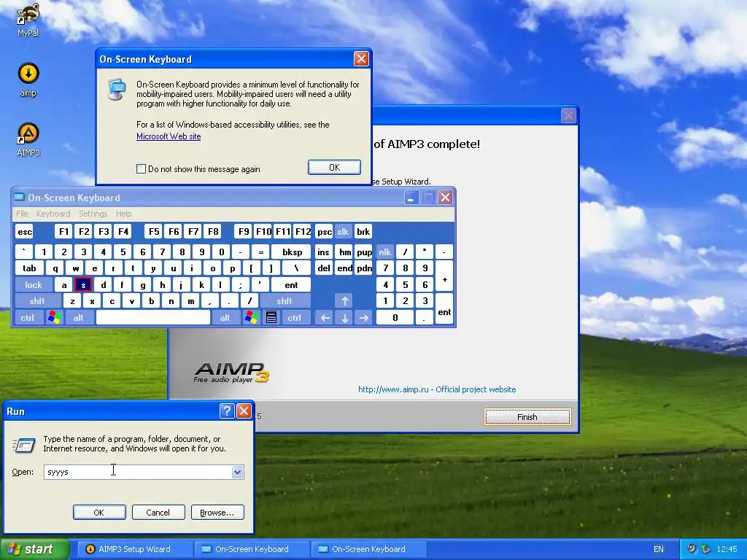Screen dimensions: 747x560
Task: Click Finish in the AIMP3 Setup Wizard
Action: pos(527,416)
